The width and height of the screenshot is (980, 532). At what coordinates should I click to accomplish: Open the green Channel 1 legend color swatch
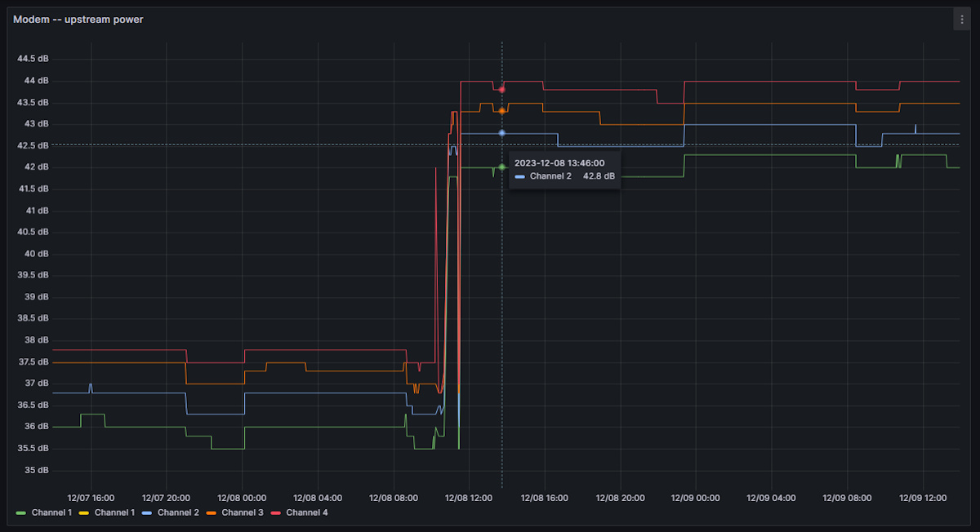tap(21, 513)
